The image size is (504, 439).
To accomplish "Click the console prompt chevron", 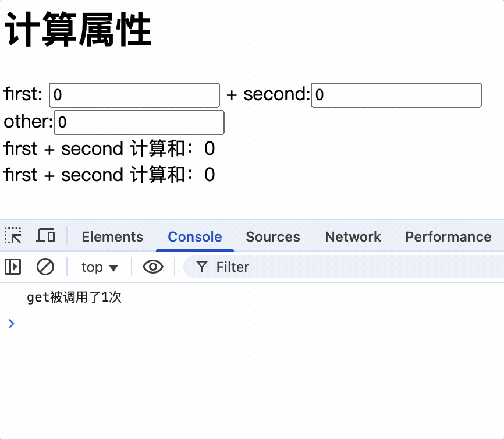I will (x=12, y=324).
